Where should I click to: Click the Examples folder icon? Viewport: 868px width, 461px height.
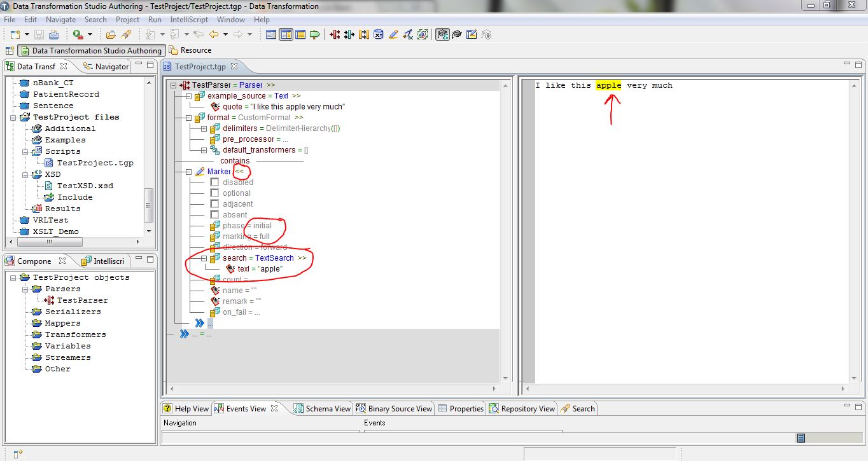[x=37, y=140]
